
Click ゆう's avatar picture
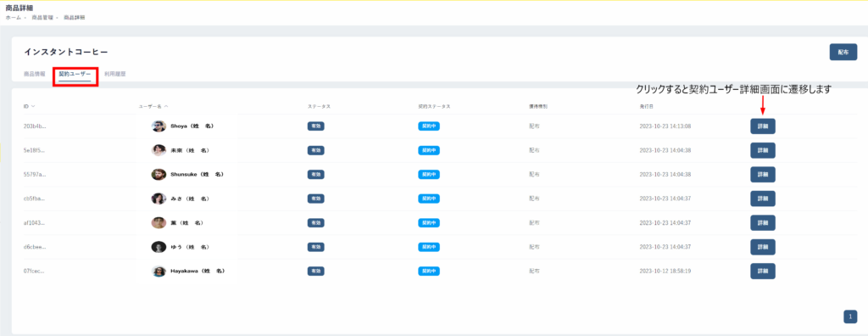(x=159, y=247)
